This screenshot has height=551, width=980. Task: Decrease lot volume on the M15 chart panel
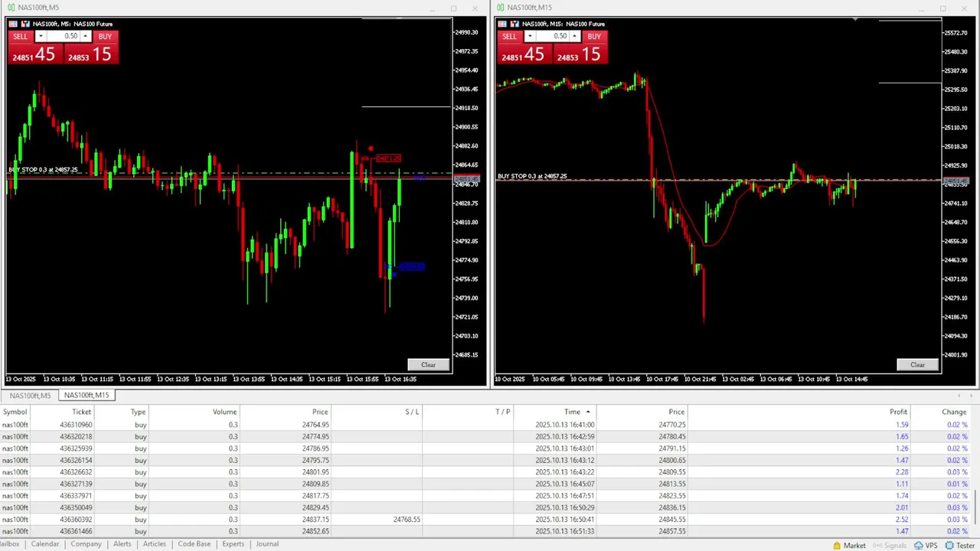click(x=529, y=36)
